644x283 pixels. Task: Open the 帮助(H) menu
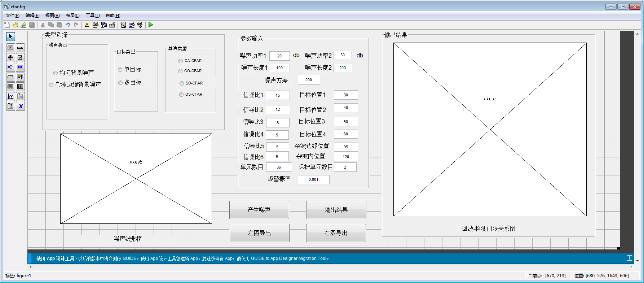pos(113,16)
